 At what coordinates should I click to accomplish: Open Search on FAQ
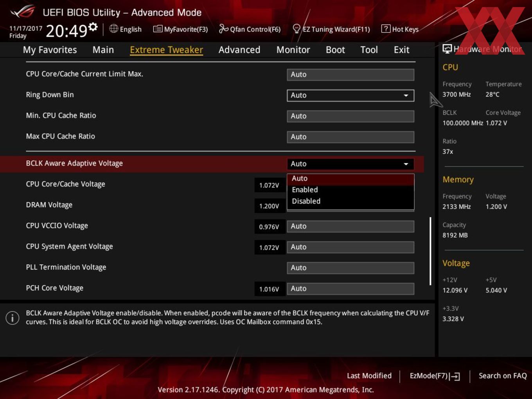[503, 376]
